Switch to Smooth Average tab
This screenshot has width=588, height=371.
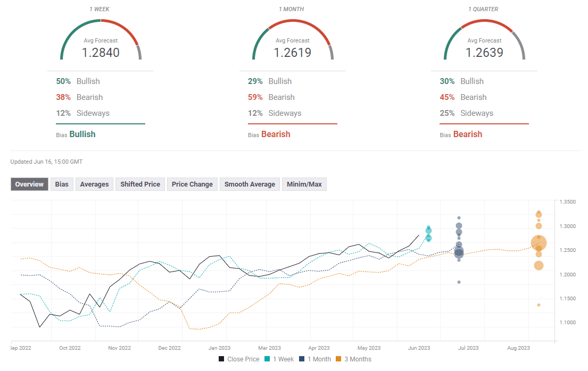coord(250,184)
